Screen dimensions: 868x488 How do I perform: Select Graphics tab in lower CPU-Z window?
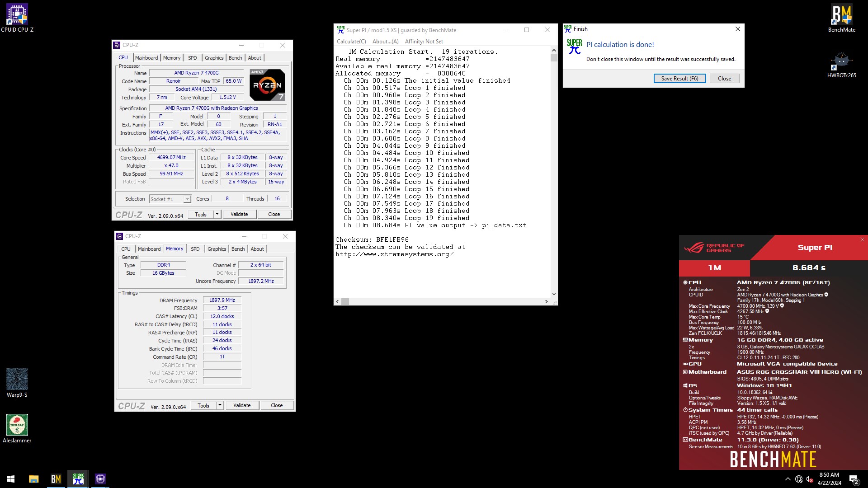(217, 249)
